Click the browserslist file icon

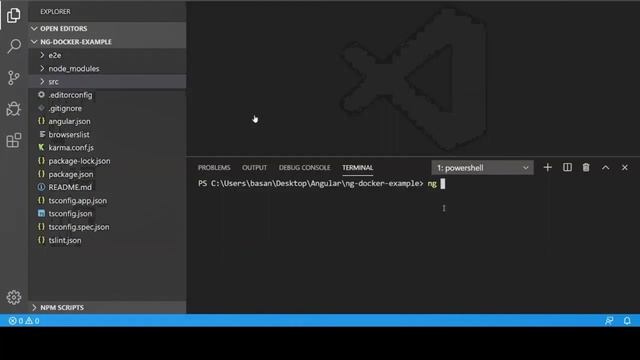(42, 134)
